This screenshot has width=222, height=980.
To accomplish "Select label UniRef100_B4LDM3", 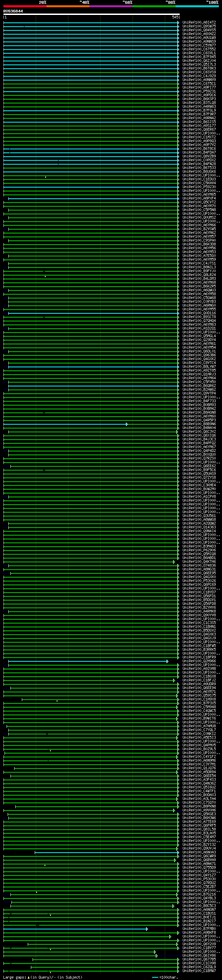I will (199, 278).
